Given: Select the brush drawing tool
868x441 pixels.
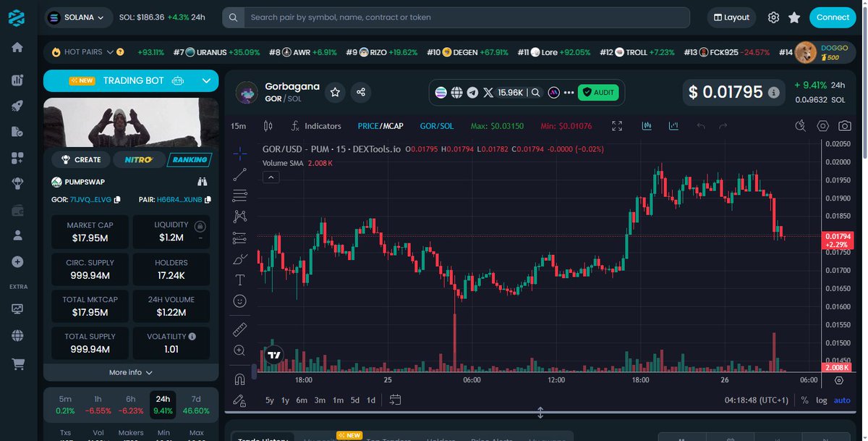Looking at the screenshot, I should 239,259.
